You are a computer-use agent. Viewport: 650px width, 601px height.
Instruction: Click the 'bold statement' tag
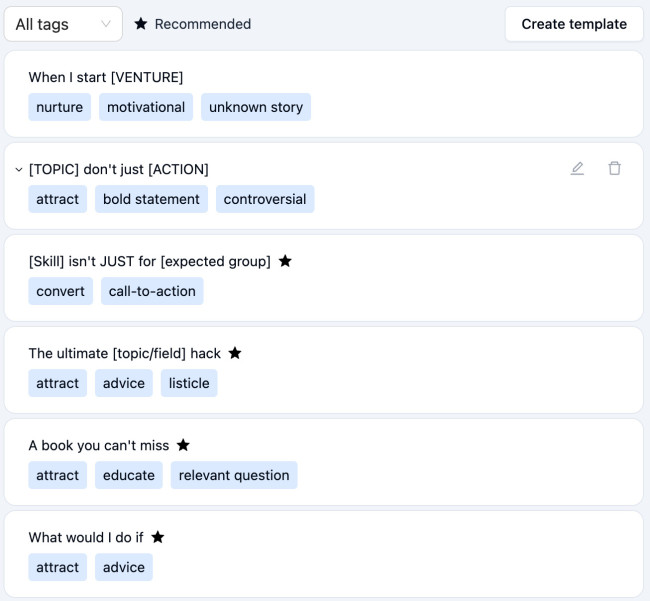[151, 199]
